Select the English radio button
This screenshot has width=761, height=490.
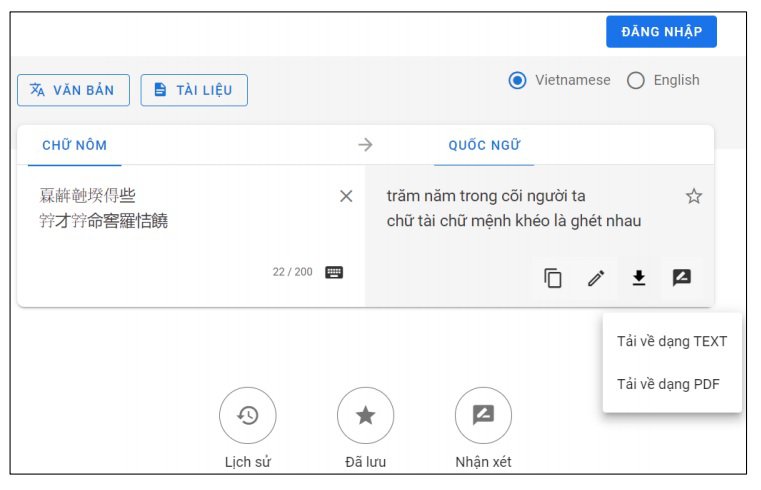[x=635, y=80]
